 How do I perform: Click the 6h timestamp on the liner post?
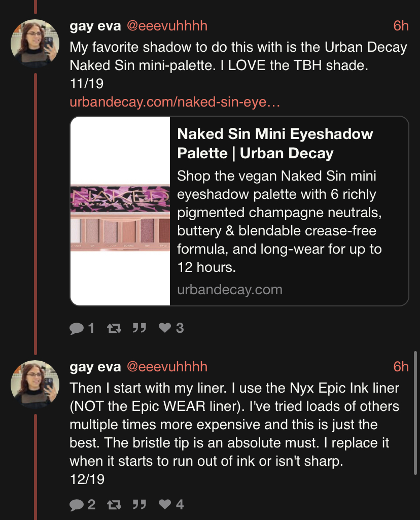click(x=401, y=367)
